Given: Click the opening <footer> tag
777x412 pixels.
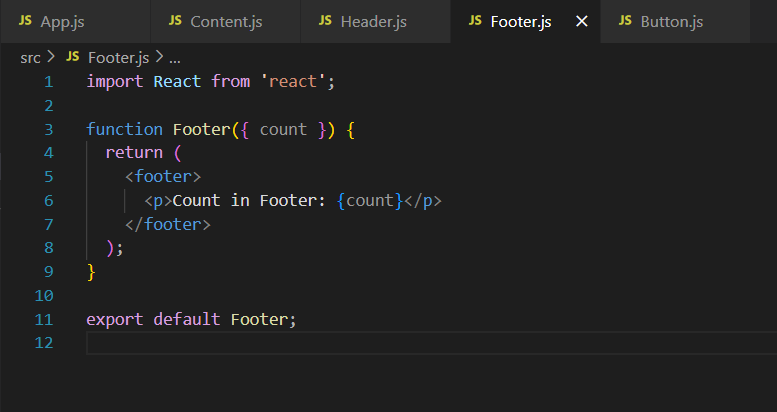Looking at the screenshot, I should 163,177.
